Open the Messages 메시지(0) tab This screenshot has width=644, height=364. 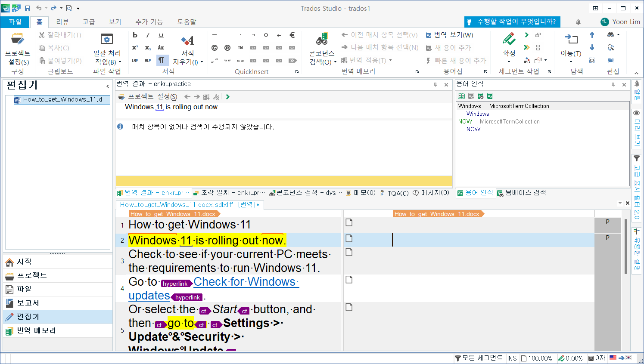point(431,193)
